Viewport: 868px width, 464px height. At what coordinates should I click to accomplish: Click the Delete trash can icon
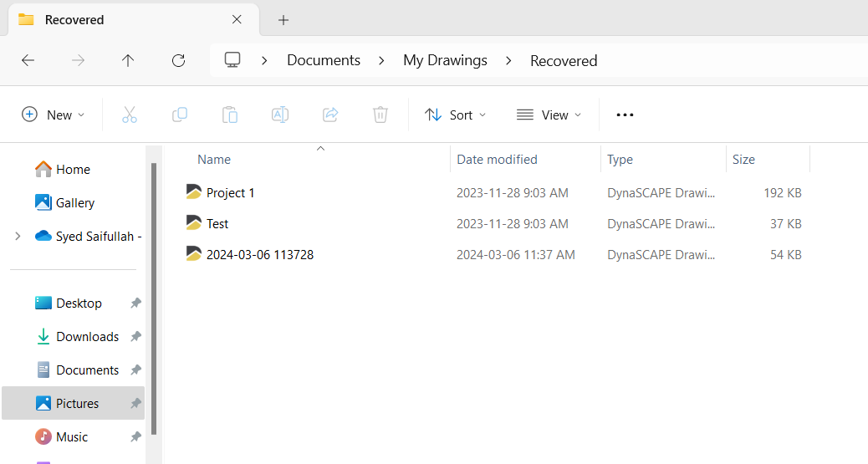tap(380, 115)
